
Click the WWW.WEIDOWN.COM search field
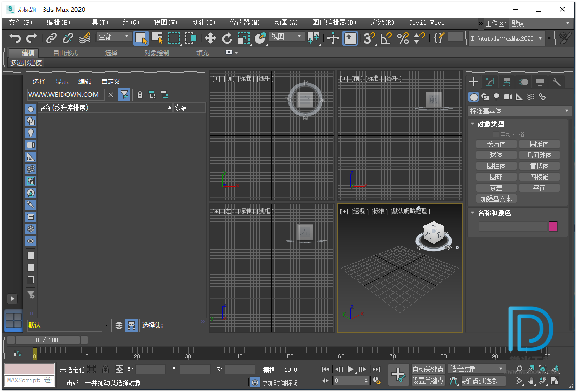65,95
